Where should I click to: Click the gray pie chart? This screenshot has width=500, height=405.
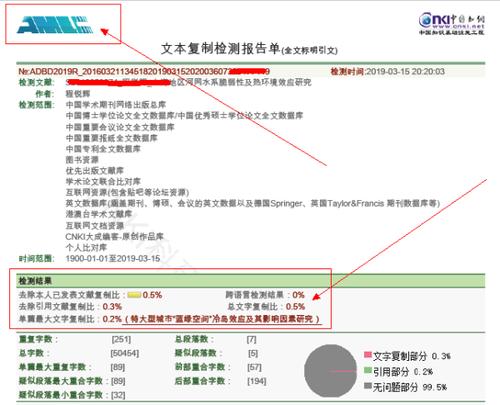331,371
